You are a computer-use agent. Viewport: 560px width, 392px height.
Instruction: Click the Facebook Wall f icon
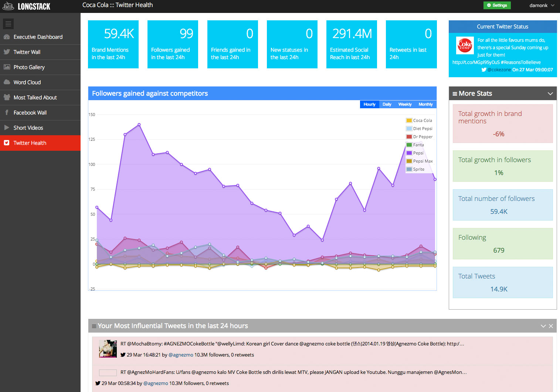7,113
